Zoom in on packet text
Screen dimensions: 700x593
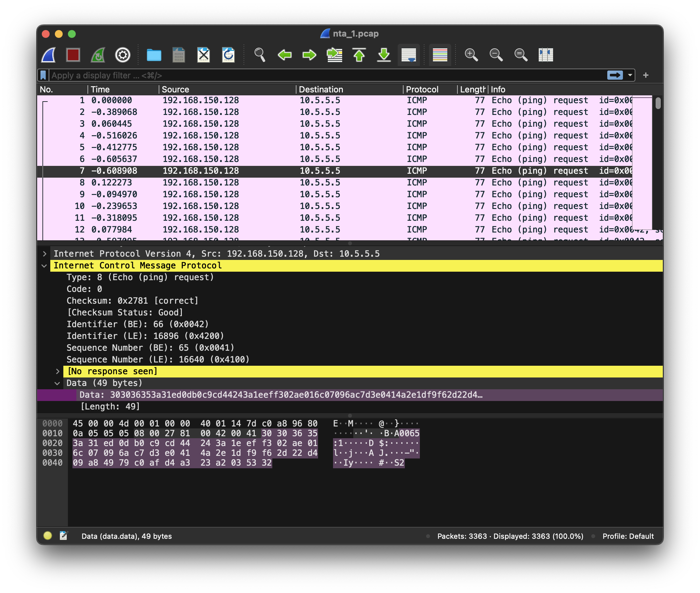pyautogui.click(x=471, y=55)
